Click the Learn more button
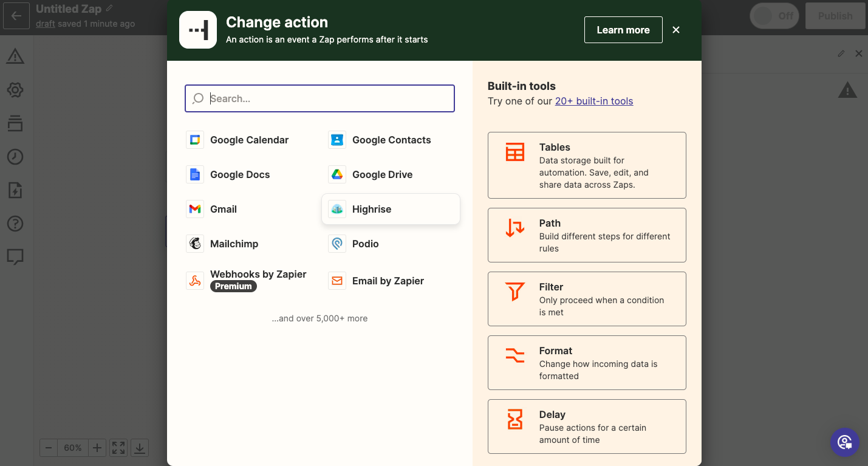Image resolution: width=868 pixels, height=466 pixels. point(623,30)
